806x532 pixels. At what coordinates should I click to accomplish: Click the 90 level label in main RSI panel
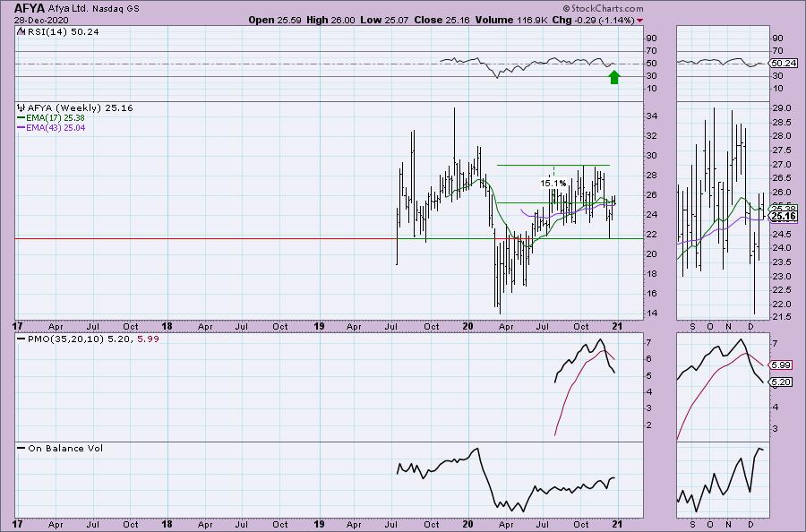click(x=651, y=38)
